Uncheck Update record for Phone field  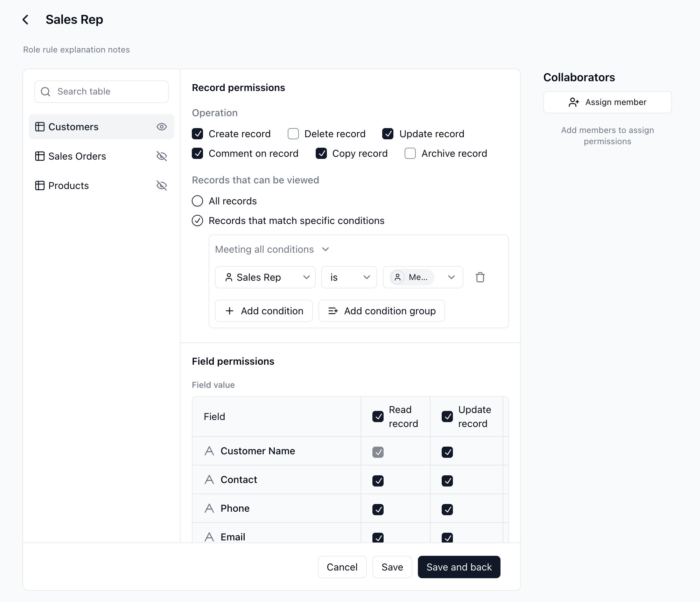point(447,510)
